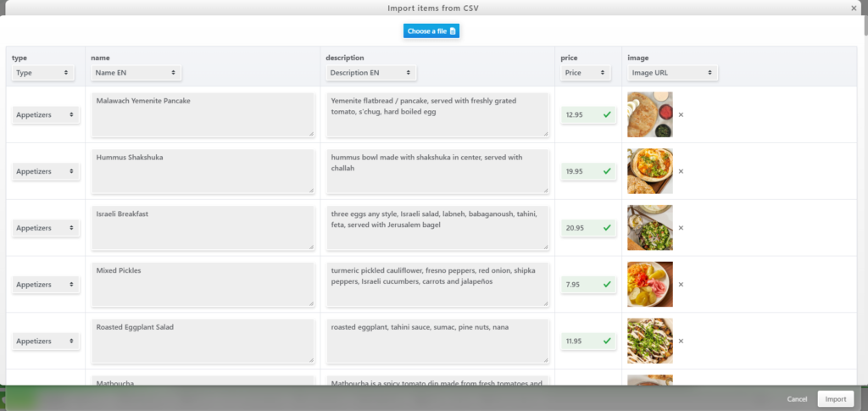The height and width of the screenshot is (411, 868).
Task: Open the Description EN mapping dropdown
Action: click(x=371, y=73)
